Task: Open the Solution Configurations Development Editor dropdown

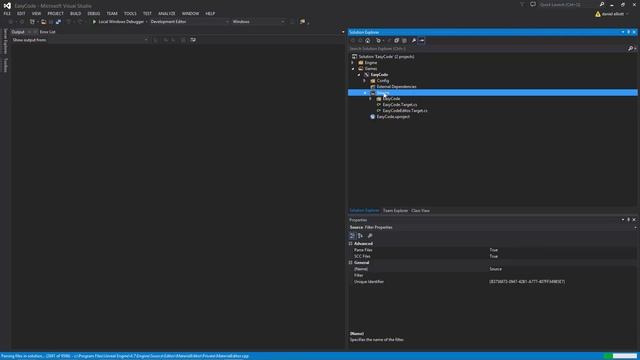Action: [x=189, y=22]
